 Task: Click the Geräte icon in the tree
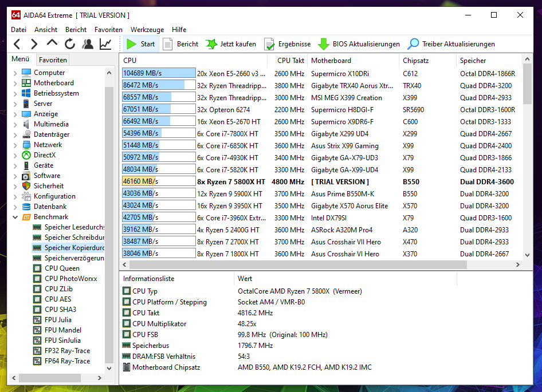[x=26, y=165]
